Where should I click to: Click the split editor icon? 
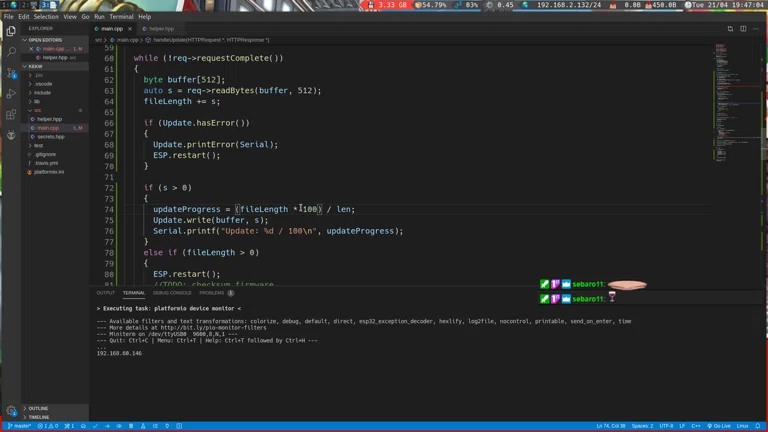pyautogui.click(x=743, y=29)
